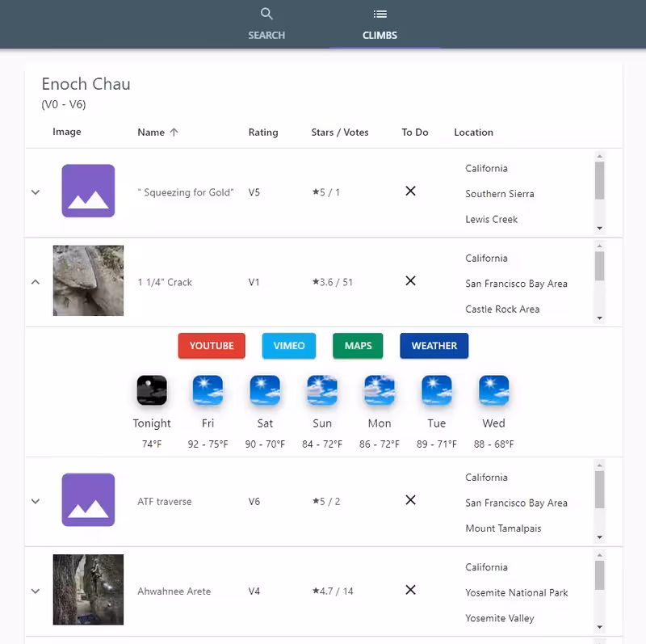Screen dimensions: 646x644
Task: Click the ATF traverse placeholder image icon
Action: click(x=88, y=500)
